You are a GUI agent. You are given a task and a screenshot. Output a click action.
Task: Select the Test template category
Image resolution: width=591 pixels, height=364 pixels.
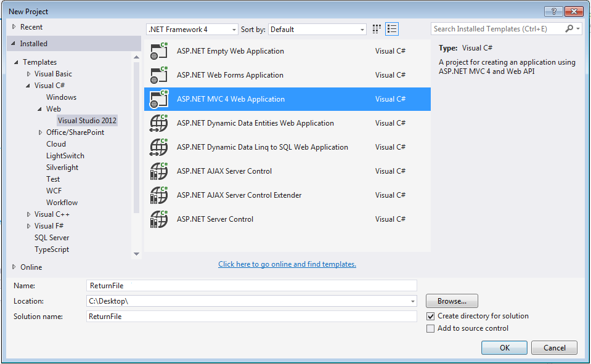tap(53, 179)
